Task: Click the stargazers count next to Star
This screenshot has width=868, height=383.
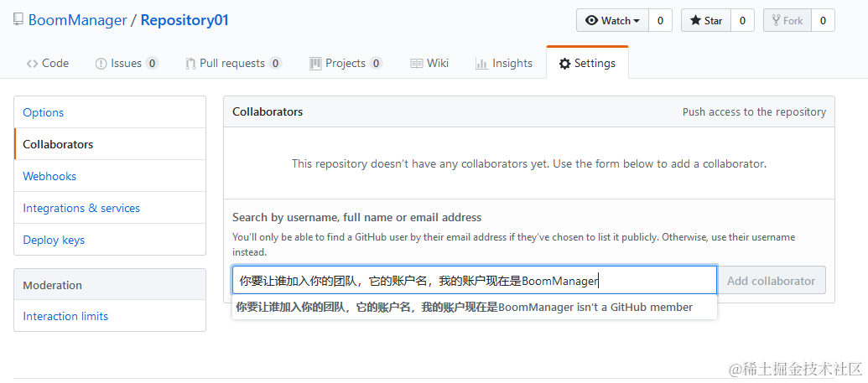Action: pos(742,20)
